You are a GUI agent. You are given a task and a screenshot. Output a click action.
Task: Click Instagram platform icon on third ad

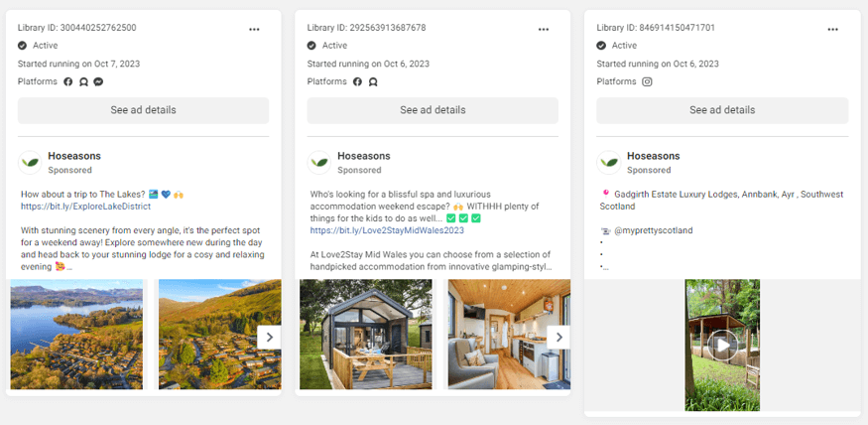click(648, 81)
